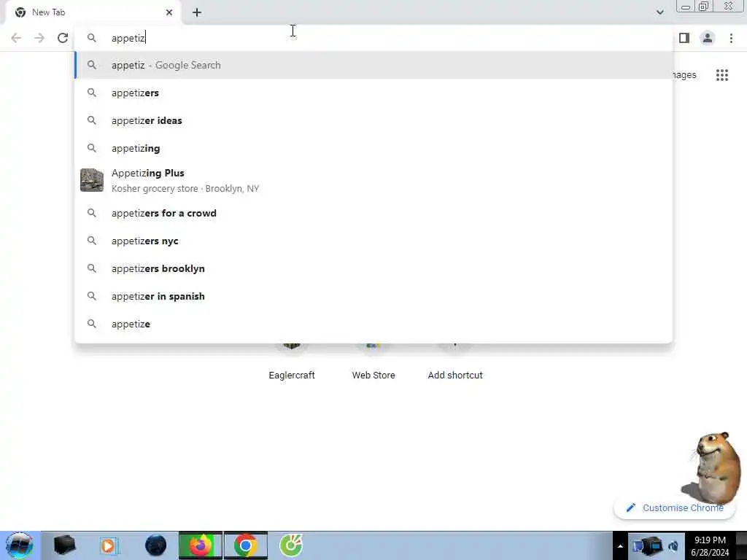Open the green swirl taskbar app
747x560 pixels.
click(290, 545)
